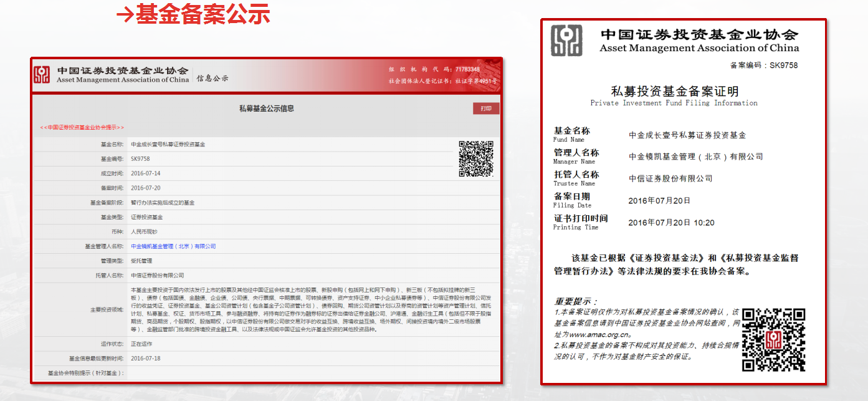868x401 pixels.
Task: Click the 社会团体法人登记证书 line in banner
Action: [x=442, y=81]
